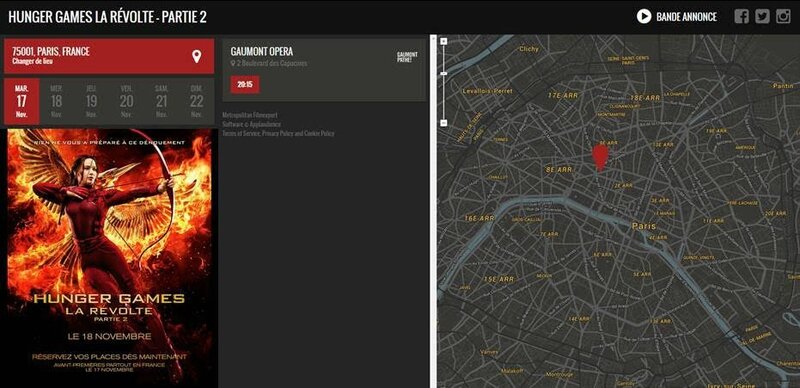Click the map zoom in button

click(x=444, y=41)
